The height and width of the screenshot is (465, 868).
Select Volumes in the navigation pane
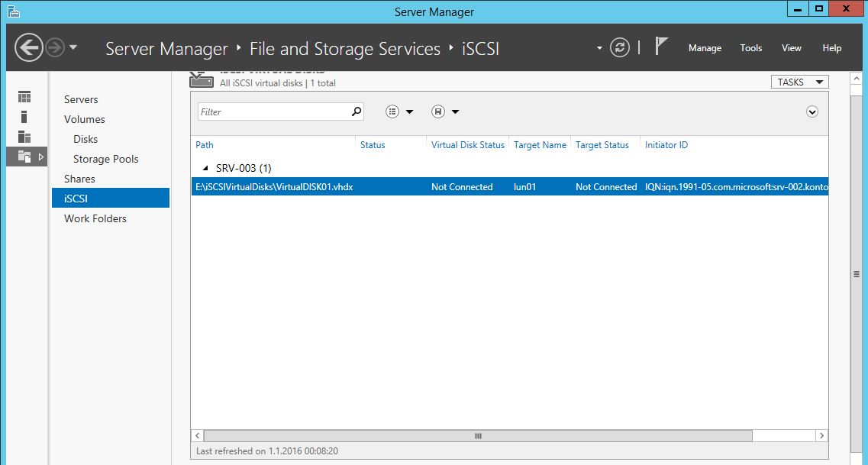click(x=84, y=120)
